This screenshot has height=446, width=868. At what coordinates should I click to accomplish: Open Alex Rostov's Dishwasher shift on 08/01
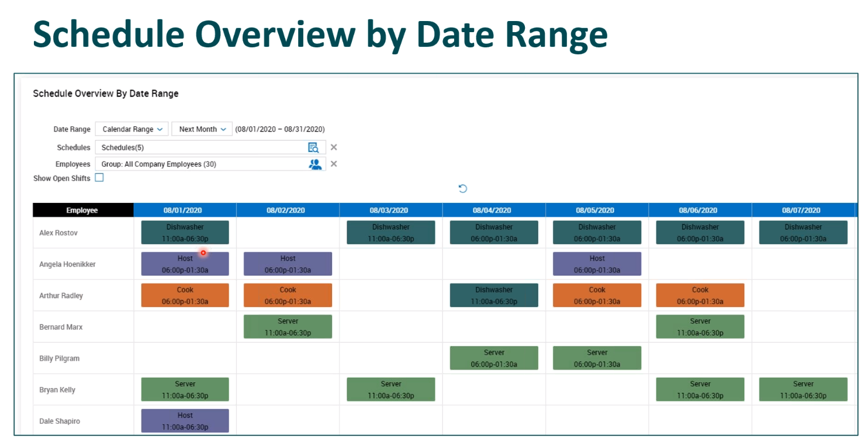click(185, 233)
